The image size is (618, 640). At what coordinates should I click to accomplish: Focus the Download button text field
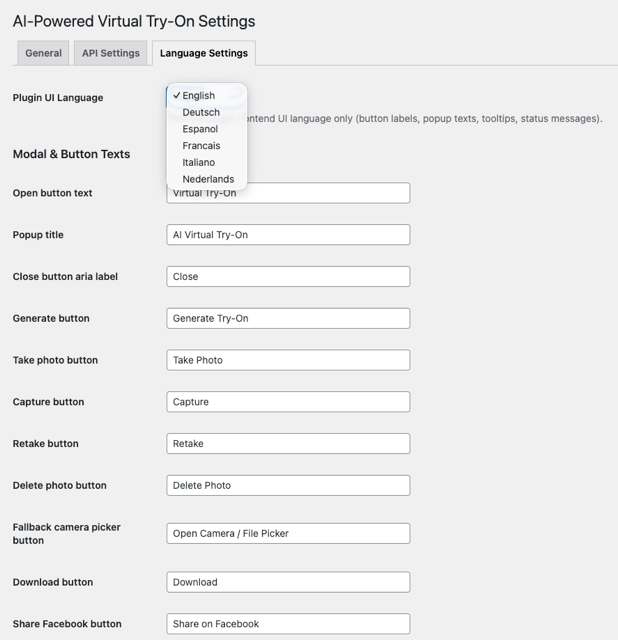(288, 582)
